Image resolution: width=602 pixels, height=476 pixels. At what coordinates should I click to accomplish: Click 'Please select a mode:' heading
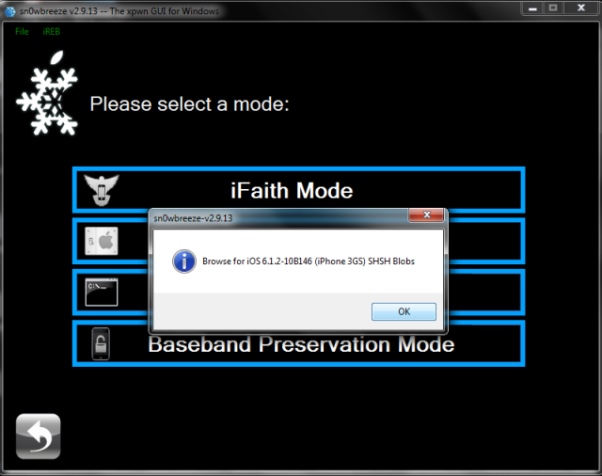189,104
